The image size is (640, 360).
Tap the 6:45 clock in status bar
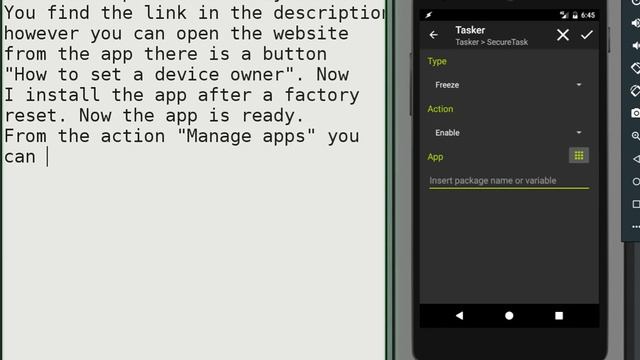[x=588, y=15]
